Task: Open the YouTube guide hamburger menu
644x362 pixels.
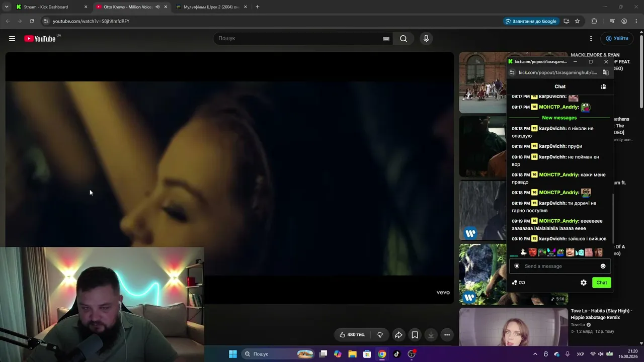Action: coord(12,39)
